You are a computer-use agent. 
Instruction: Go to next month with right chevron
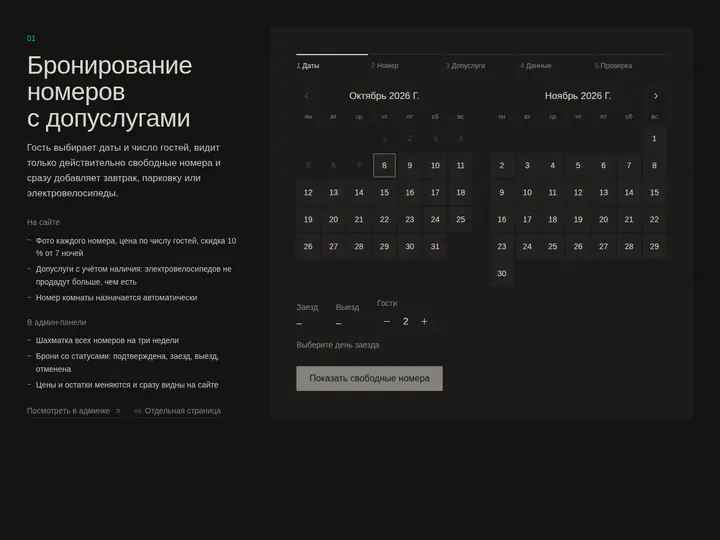click(656, 96)
